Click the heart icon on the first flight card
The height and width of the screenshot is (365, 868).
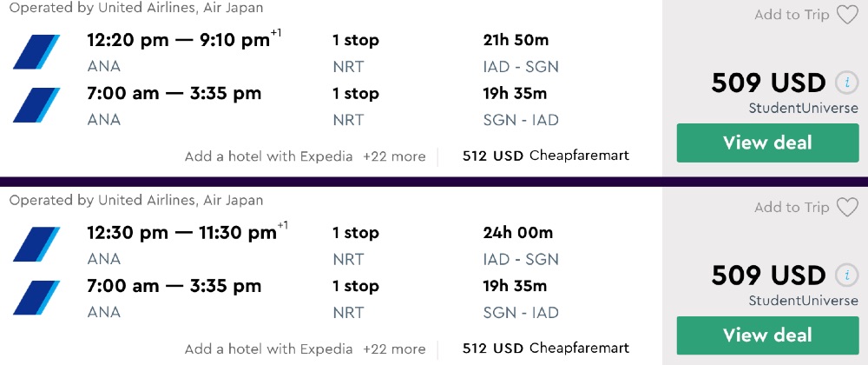846,15
